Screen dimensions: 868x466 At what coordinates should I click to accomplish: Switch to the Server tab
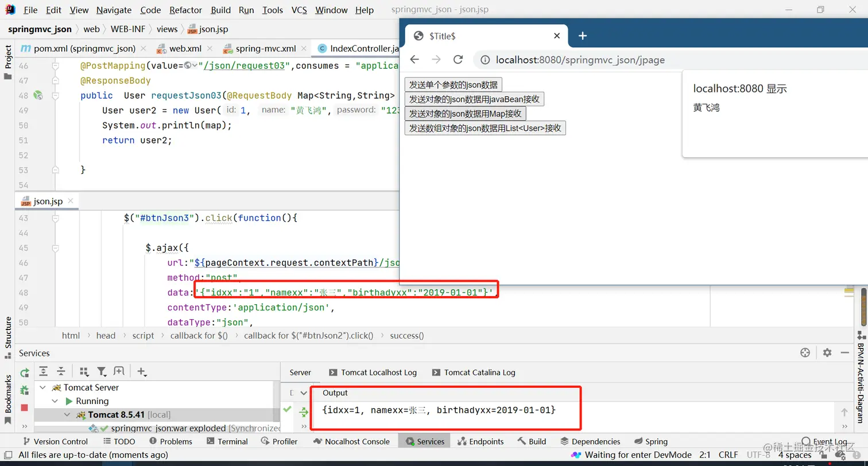[300, 372]
